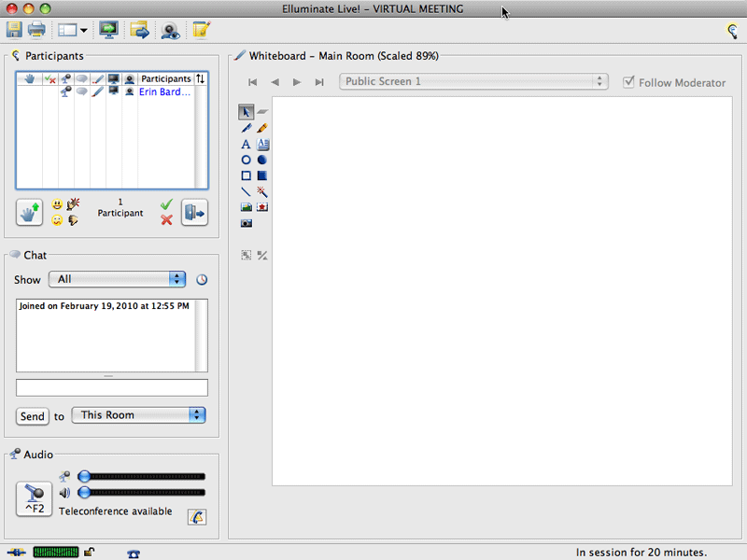Viewport: 747px width, 560px height.
Task: Save the session with the floppy disk icon
Action: pyautogui.click(x=14, y=30)
